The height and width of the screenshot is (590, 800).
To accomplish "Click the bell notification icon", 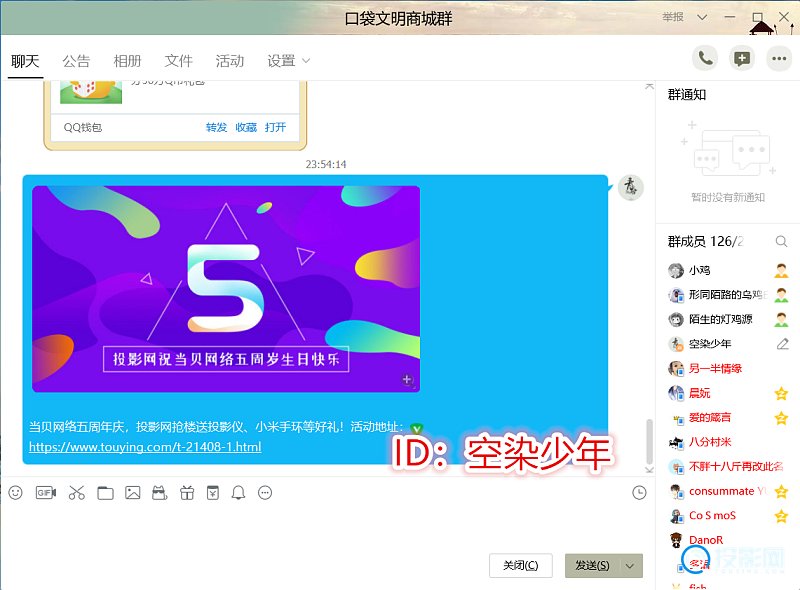I will click(x=238, y=493).
